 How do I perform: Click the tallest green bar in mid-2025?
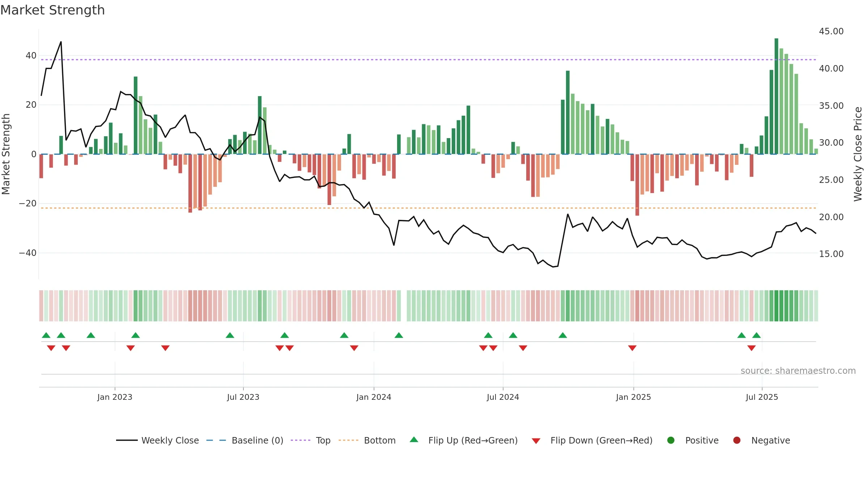[x=776, y=96]
